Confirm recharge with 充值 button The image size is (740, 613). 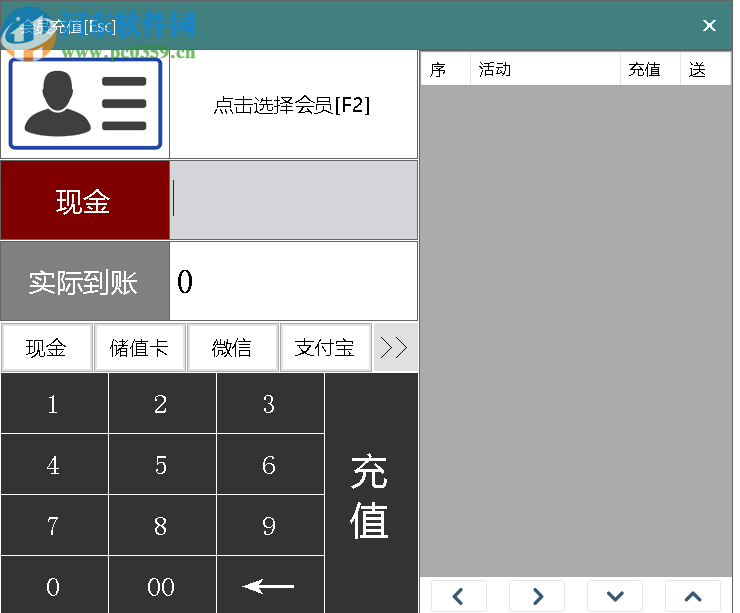pos(371,494)
